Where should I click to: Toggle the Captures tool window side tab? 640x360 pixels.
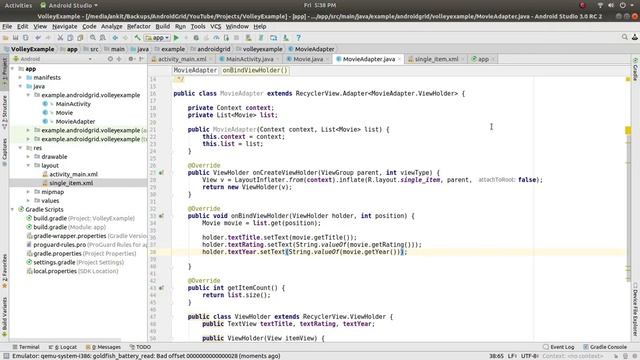(4, 151)
